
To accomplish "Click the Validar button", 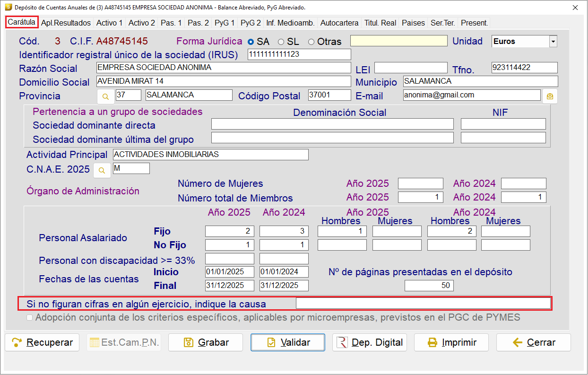I will pyautogui.click(x=288, y=342).
